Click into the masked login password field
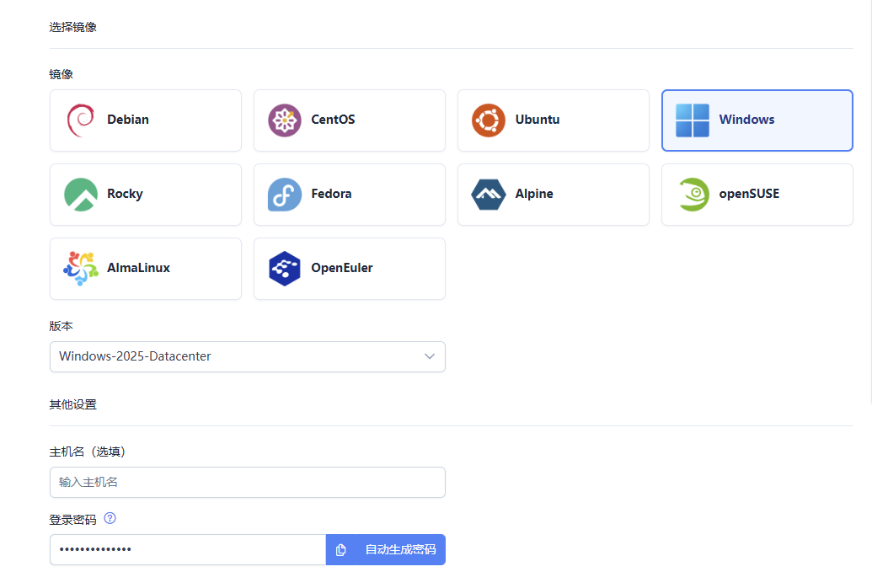Screen dimensions: 872x588 point(188,549)
